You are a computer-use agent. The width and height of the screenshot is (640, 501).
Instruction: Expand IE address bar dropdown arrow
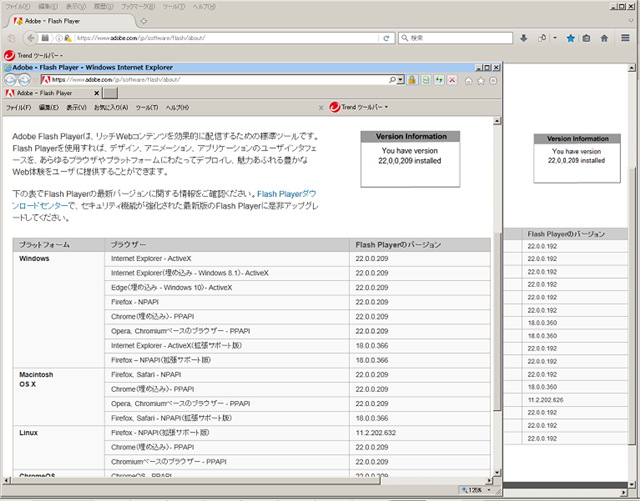(x=400, y=80)
